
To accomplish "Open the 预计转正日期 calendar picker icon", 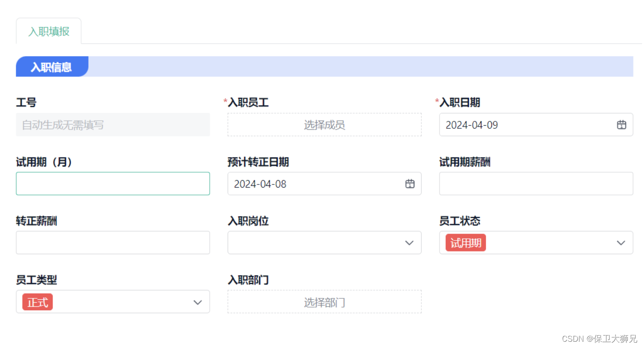I will [410, 184].
